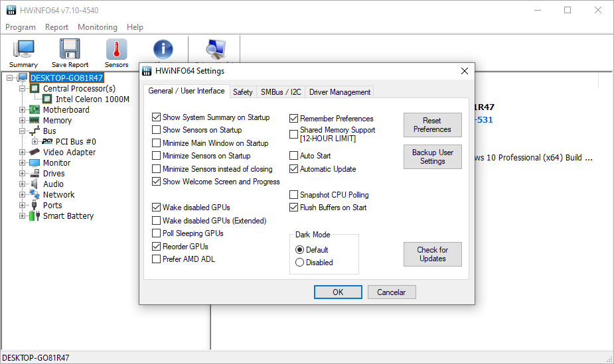Click the blue About info icon
This screenshot has height=364, width=614.
[x=163, y=49]
